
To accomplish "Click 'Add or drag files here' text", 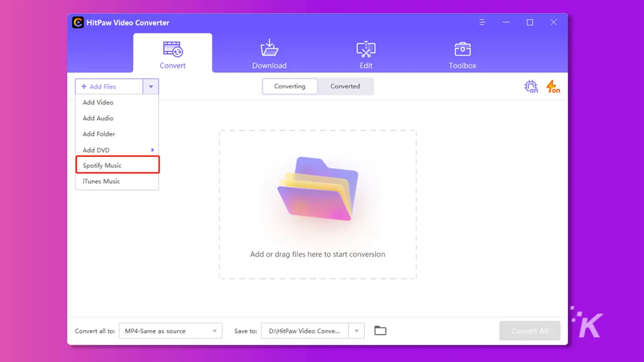I will tap(318, 254).
